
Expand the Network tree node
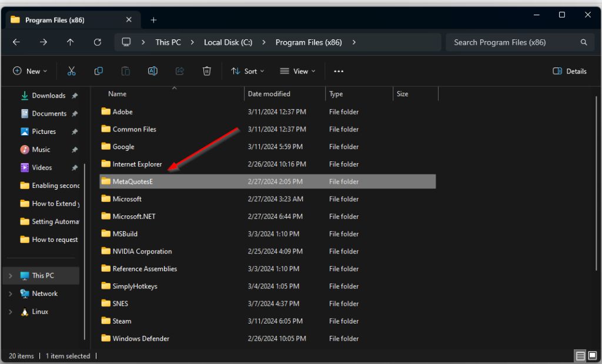pyautogui.click(x=11, y=294)
